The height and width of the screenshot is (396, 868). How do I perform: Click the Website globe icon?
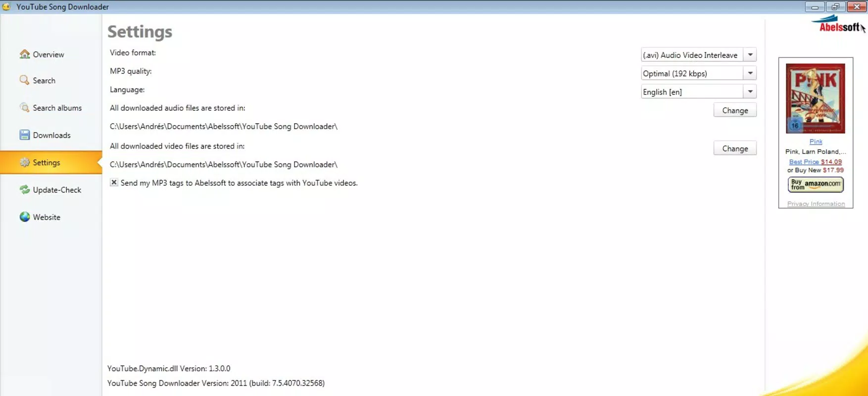tap(25, 217)
